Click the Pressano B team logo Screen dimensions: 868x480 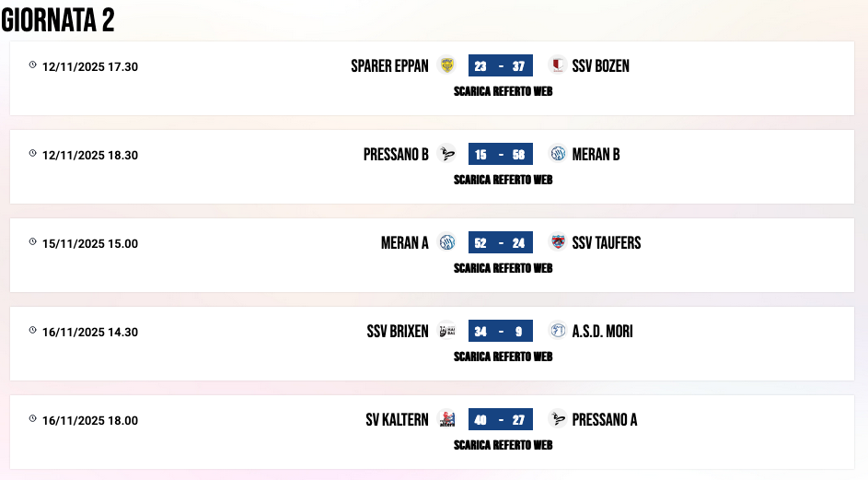coord(447,154)
